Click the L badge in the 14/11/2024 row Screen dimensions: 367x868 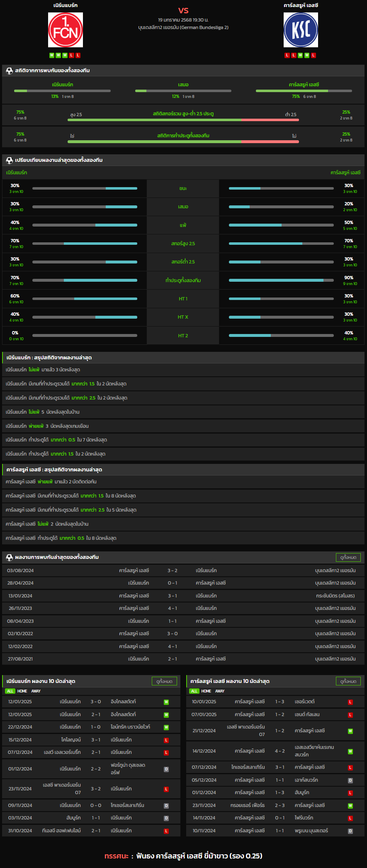pos(350,818)
